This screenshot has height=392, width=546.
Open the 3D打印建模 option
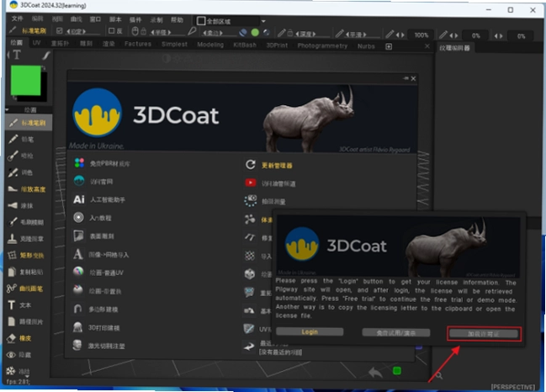click(x=96, y=327)
